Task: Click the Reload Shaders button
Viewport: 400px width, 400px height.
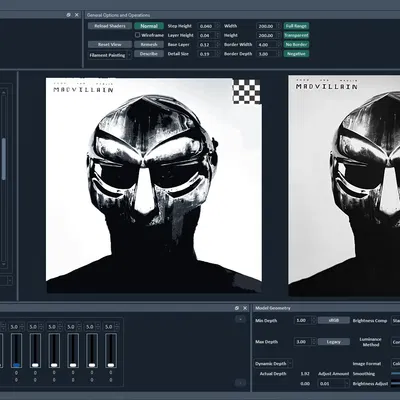Action: 110,26
